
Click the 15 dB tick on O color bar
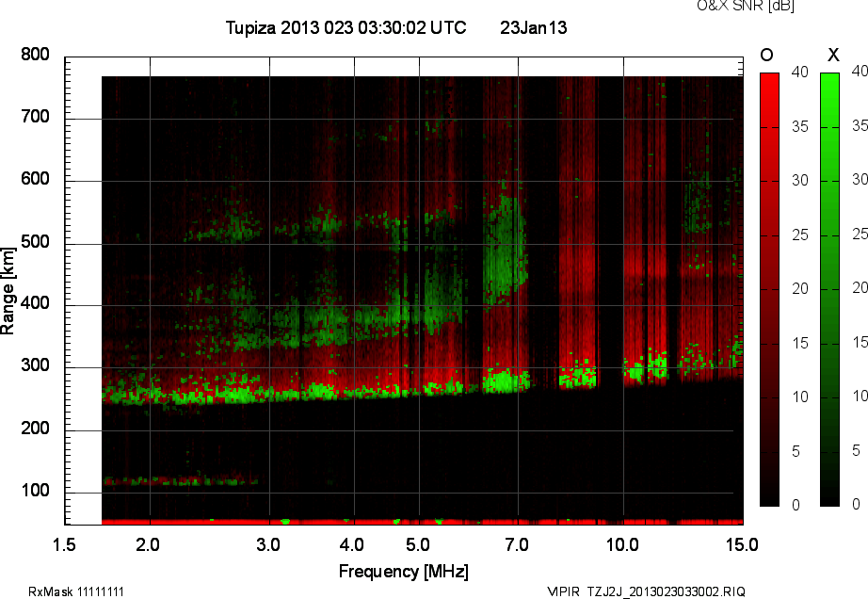point(800,343)
